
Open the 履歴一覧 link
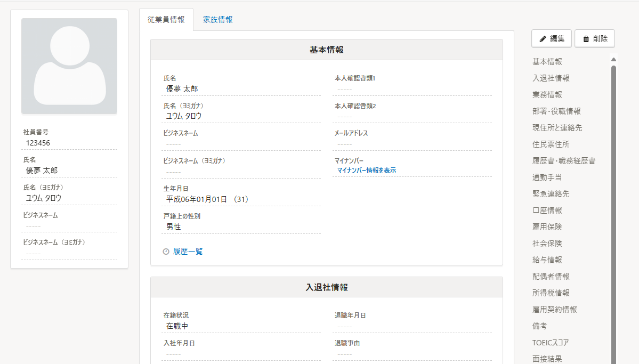coord(188,252)
